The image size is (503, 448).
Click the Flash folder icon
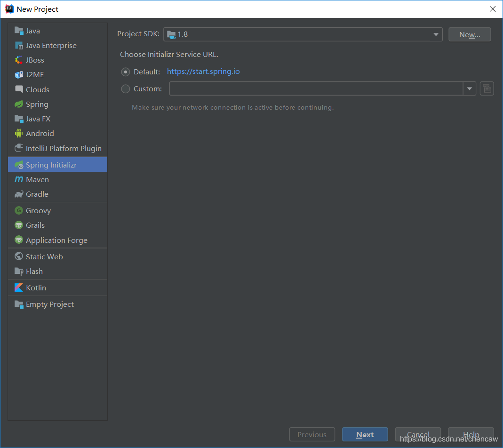19,272
